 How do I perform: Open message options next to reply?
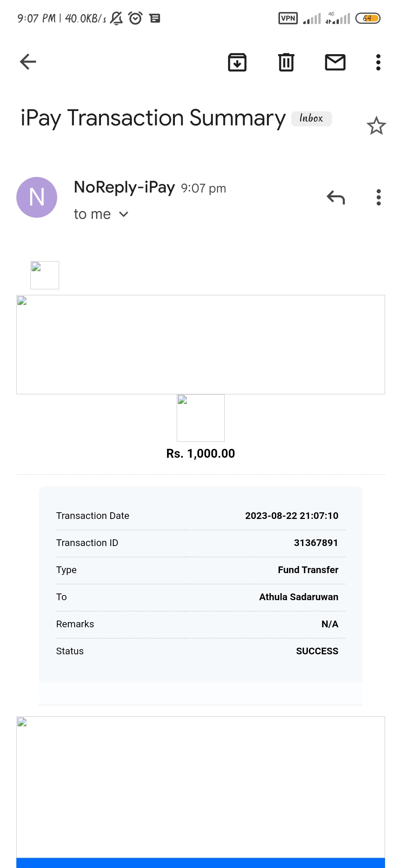point(379,197)
